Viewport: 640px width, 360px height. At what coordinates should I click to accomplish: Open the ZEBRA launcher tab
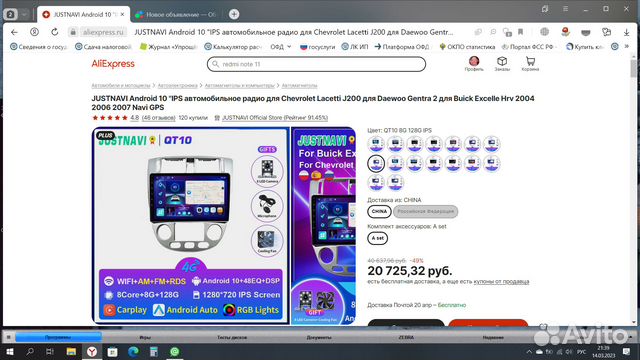pos(406,337)
